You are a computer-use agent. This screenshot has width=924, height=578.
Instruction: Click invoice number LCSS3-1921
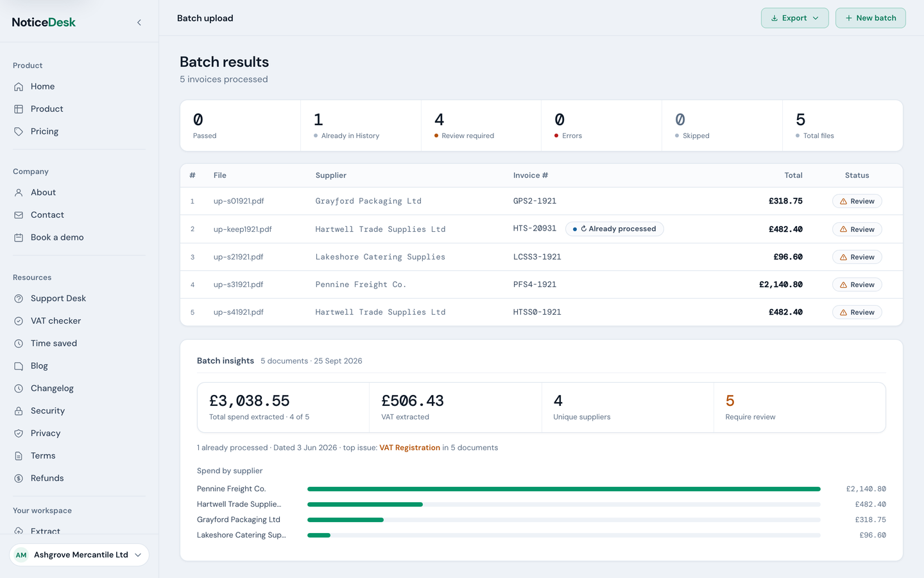pos(537,257)
